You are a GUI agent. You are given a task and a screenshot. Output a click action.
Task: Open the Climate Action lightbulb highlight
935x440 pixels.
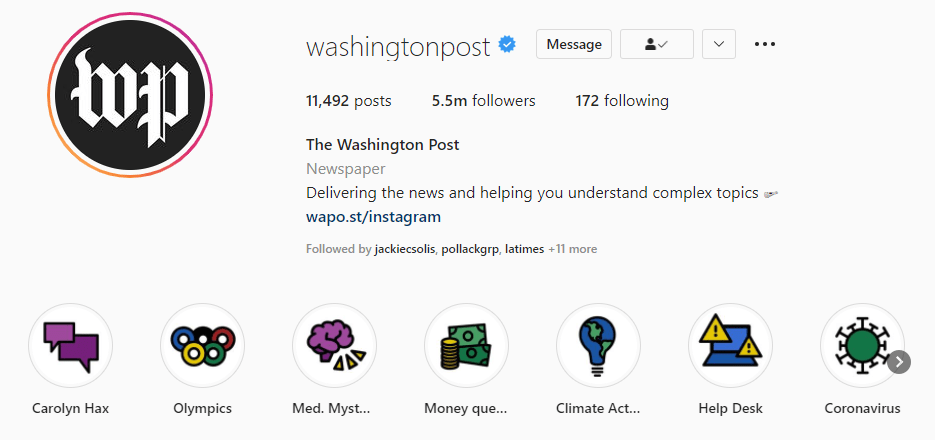tap(598, 345)
